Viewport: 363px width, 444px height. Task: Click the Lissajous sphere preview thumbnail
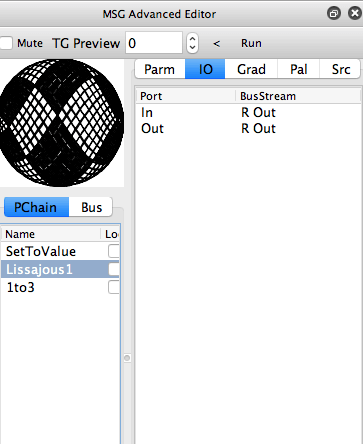[62, 123]
